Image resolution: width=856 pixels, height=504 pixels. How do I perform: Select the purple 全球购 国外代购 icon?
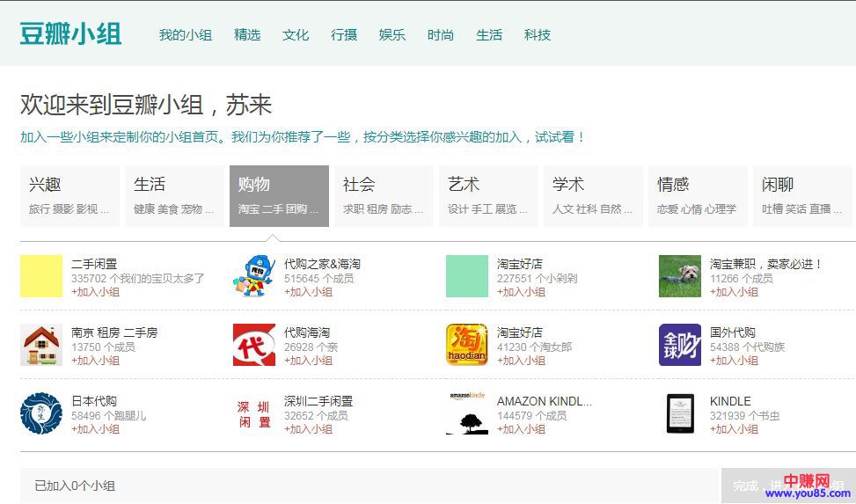click(x=679, y=345)
